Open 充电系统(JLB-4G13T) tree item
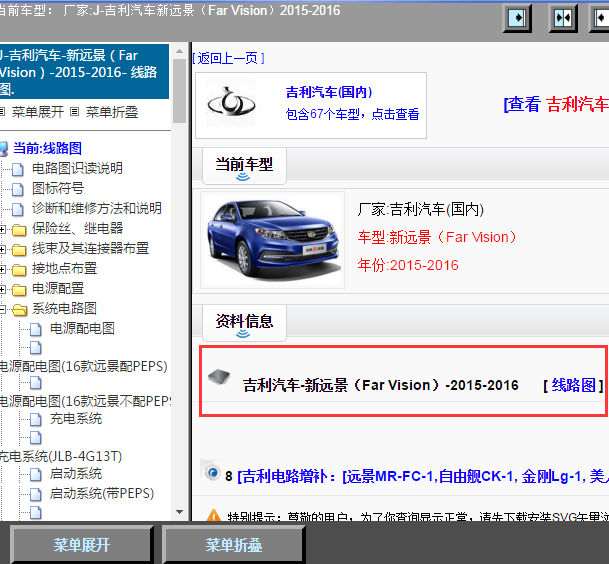Image resolution: width=609 pixels, height=564 pixels. [61, 456]
